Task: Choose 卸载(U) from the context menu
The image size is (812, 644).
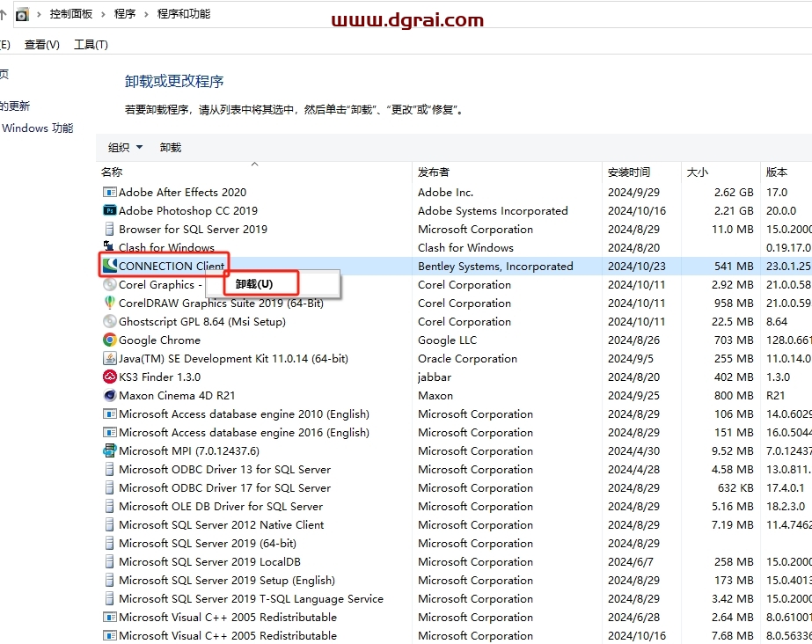Action: click(254, 283)
